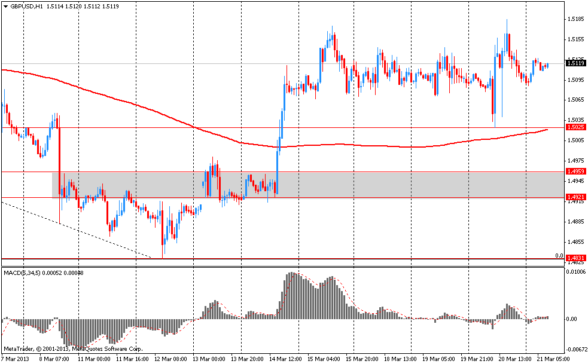Click the 13 Mar 20:00 time label

248,359
